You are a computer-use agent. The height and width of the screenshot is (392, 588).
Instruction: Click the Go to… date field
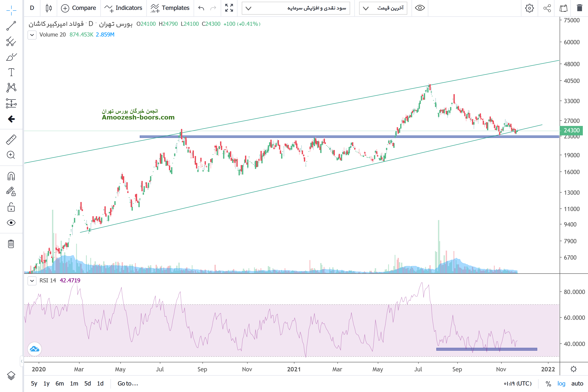click(128, 383)
